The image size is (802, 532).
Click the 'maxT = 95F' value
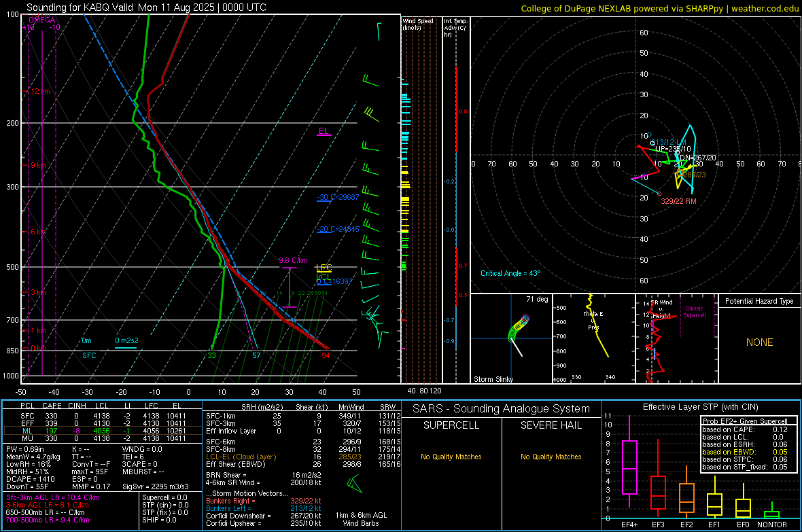pyautogui.click(x=90, y=472)
